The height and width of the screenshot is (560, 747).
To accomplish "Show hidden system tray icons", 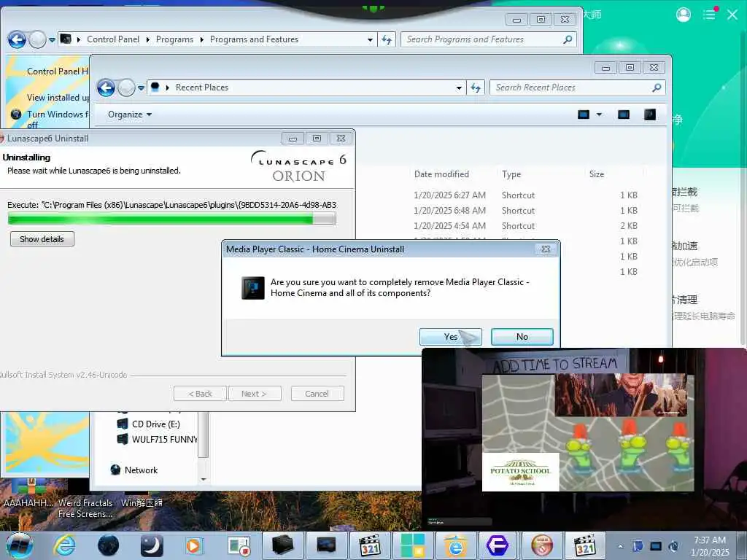I will coord(620,547).
